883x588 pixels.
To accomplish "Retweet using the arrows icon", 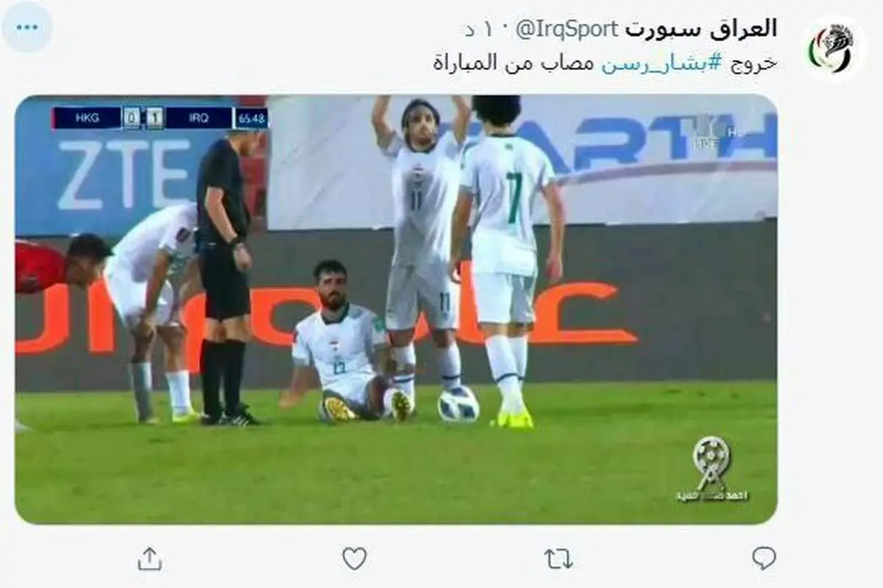I will pos(558,559).
